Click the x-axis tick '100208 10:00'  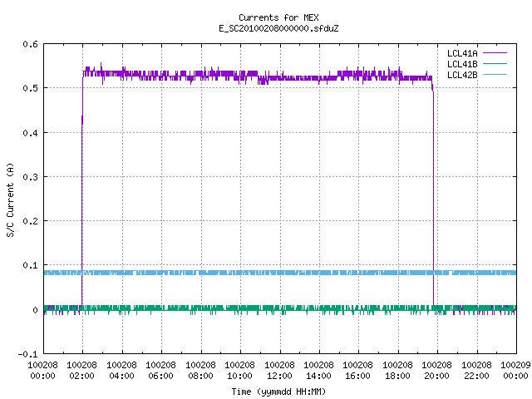[240, 370]
